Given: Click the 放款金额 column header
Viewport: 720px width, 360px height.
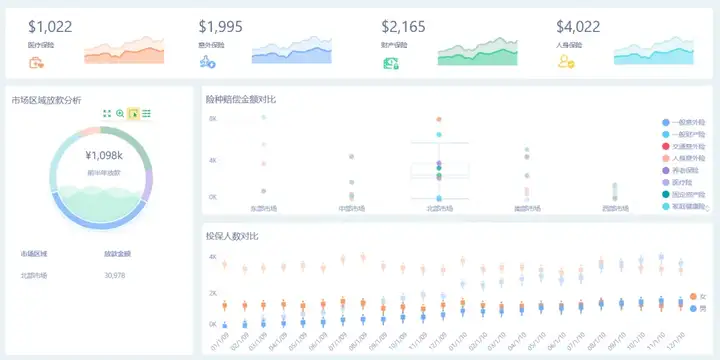Looking at the screenshot, I should [117, 253].
